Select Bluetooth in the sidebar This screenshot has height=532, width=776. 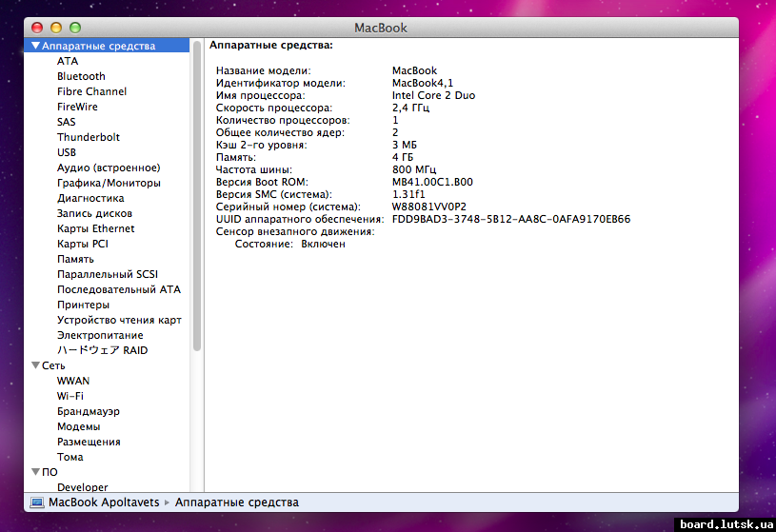81,76
